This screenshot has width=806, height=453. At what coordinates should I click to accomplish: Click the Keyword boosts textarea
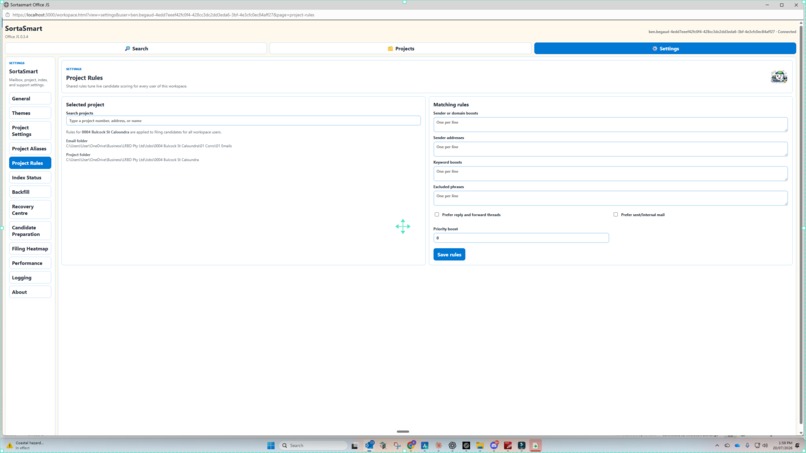tap(610, 173)
